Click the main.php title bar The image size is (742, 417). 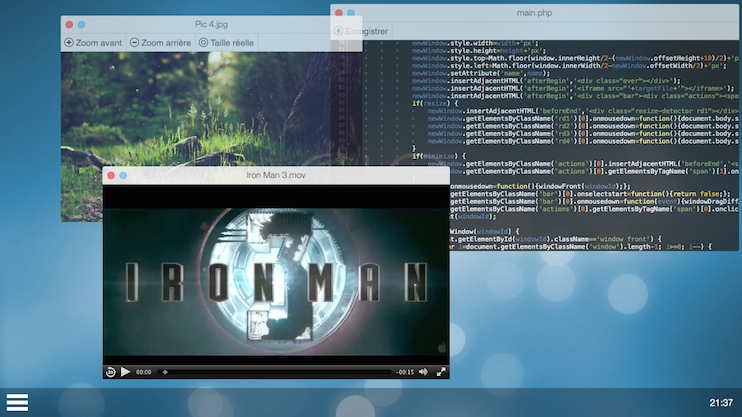point(534,13)
